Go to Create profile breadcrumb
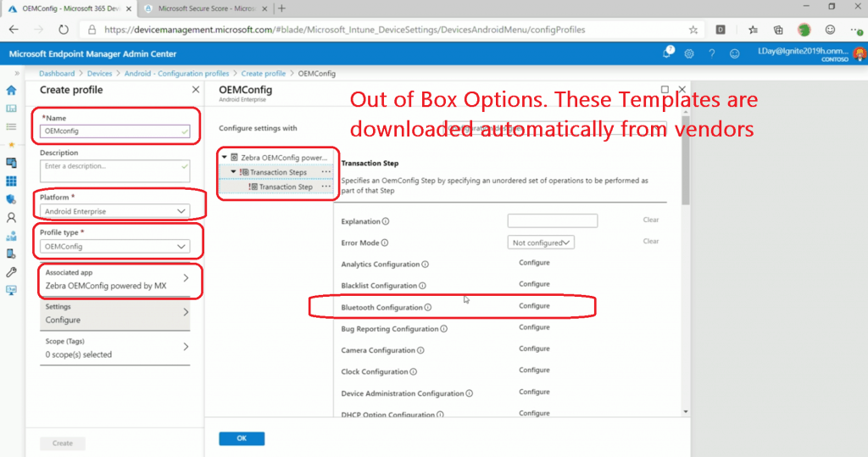Viewport: 868px width, 457px height. (264, 73)
